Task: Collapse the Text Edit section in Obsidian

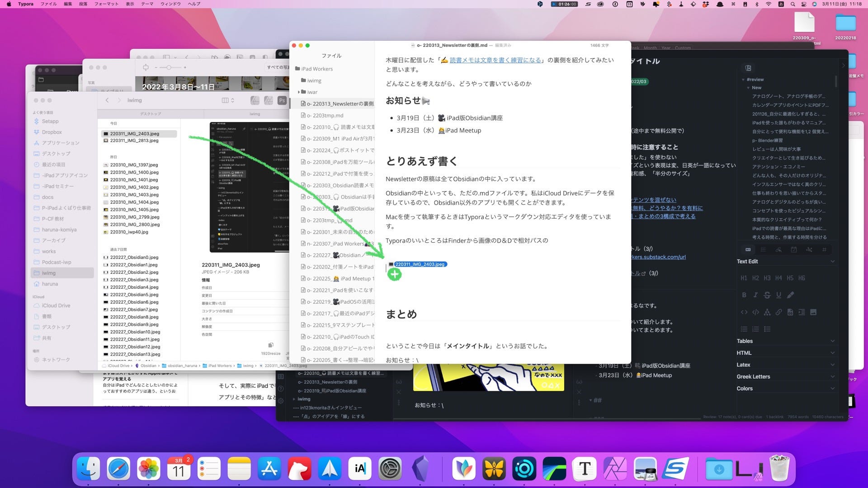Action: (x=832, y=261)
